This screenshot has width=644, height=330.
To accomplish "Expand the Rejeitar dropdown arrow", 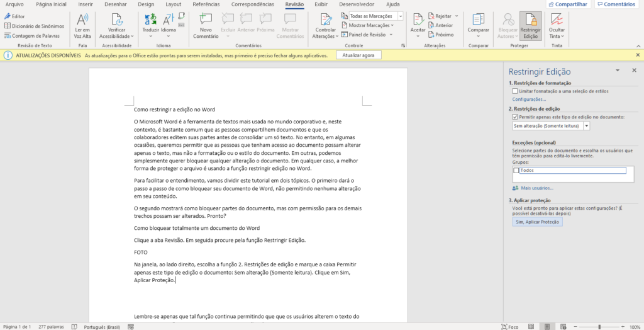I will click(x=457, y=16).
